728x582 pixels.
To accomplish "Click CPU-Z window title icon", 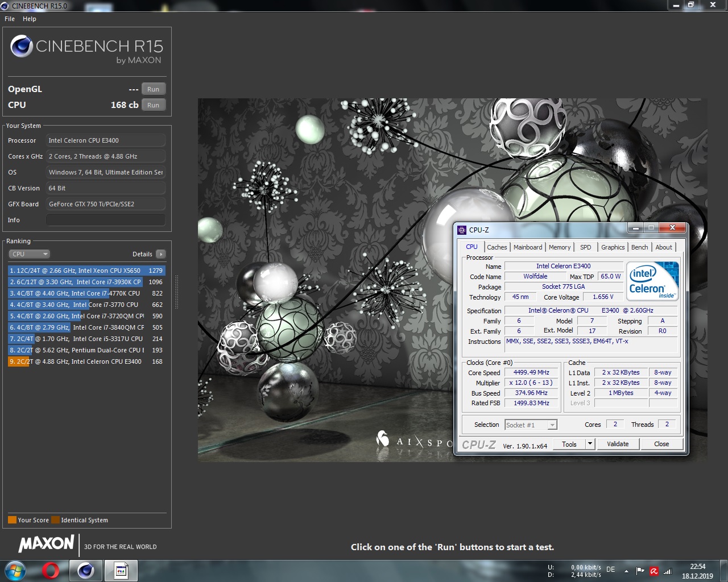I will (x=462, y=230).
